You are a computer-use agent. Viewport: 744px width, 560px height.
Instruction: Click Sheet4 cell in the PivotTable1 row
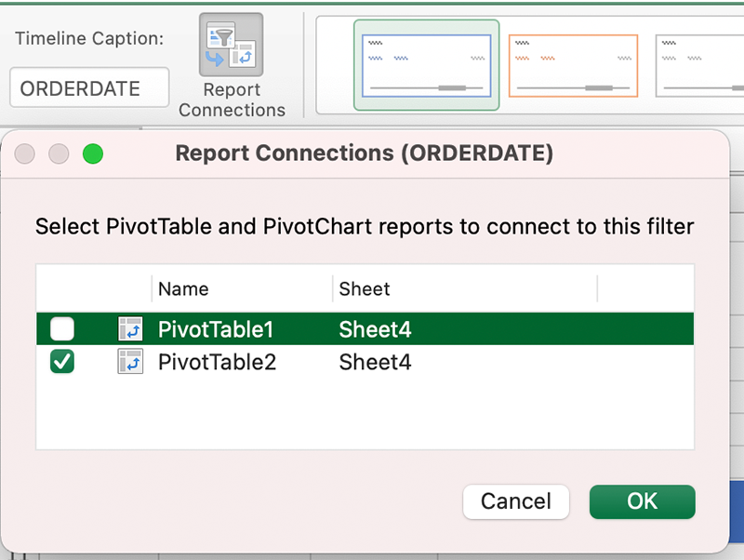(375, 329)
